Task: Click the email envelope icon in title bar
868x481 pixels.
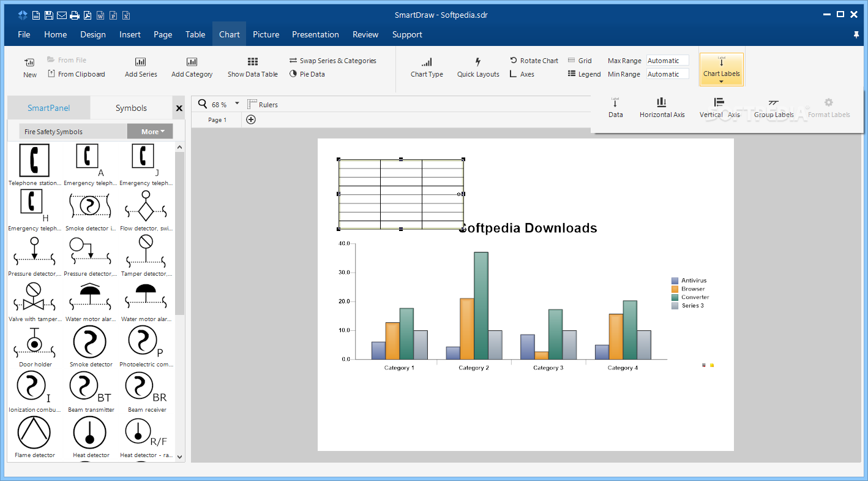Action: click(61, 15)
